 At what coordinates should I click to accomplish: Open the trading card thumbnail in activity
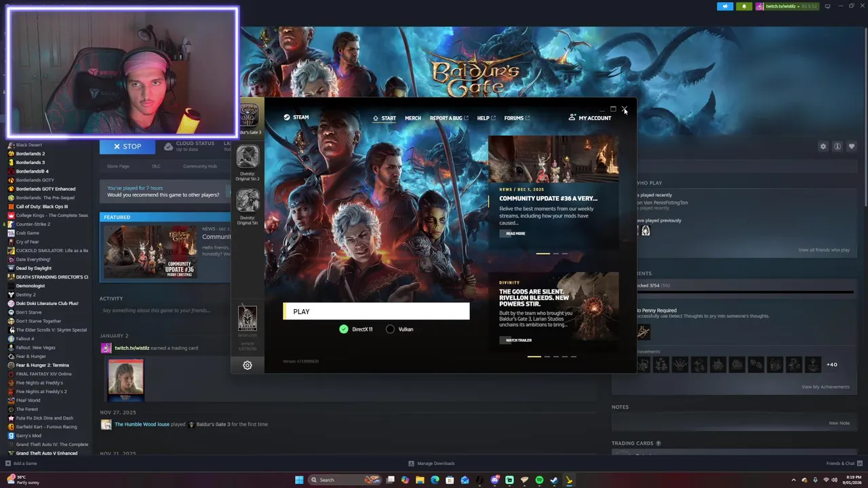point(125,380)
